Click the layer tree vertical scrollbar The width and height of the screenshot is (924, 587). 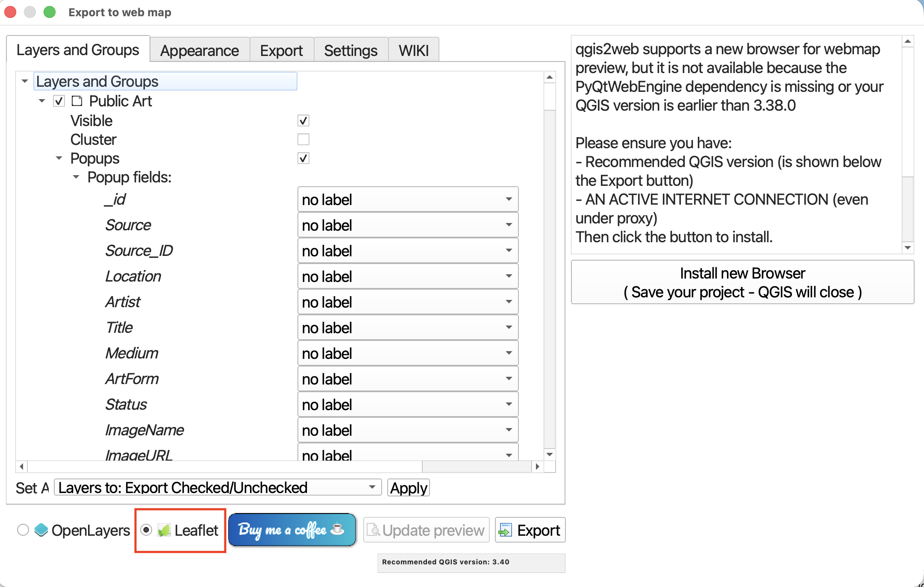click(x=550, y=278)
